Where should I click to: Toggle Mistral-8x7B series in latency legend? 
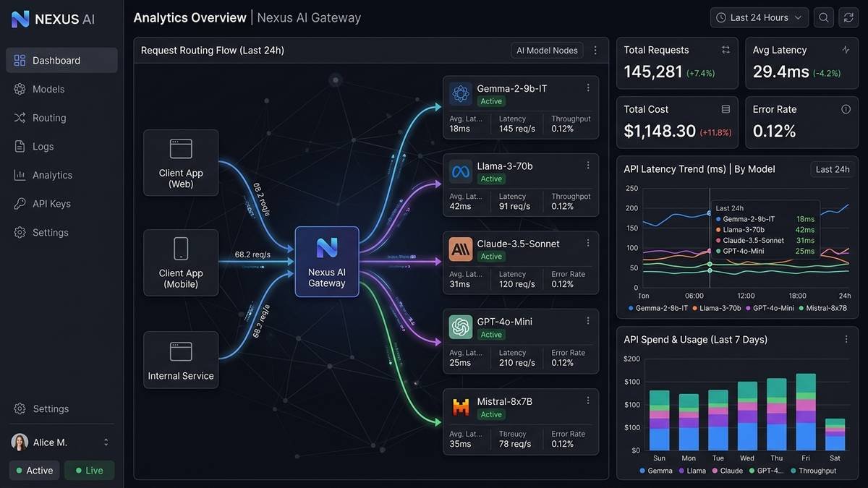[x=822, y=308]
